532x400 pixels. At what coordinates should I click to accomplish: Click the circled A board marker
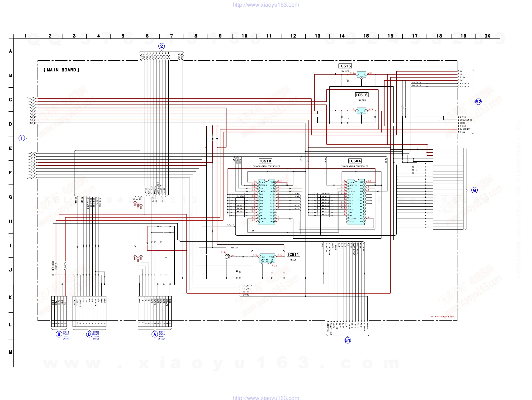click(155, 334)
